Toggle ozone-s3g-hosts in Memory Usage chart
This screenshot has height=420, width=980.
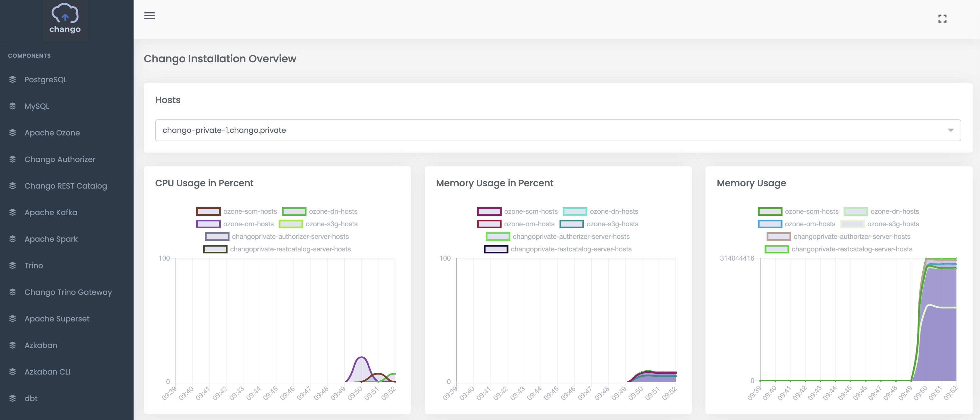(x=880, y=224)
